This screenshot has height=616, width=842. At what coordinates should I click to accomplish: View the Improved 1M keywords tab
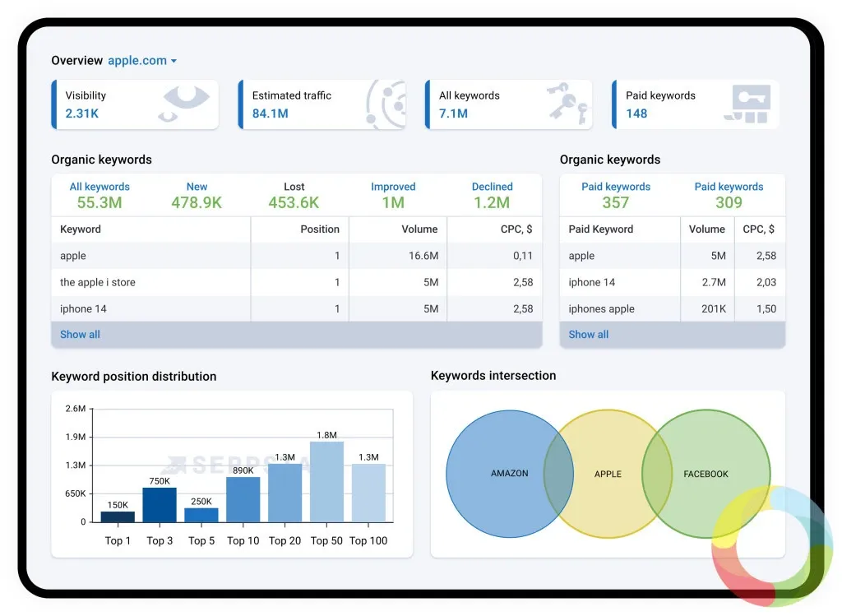tap(393, 196)
